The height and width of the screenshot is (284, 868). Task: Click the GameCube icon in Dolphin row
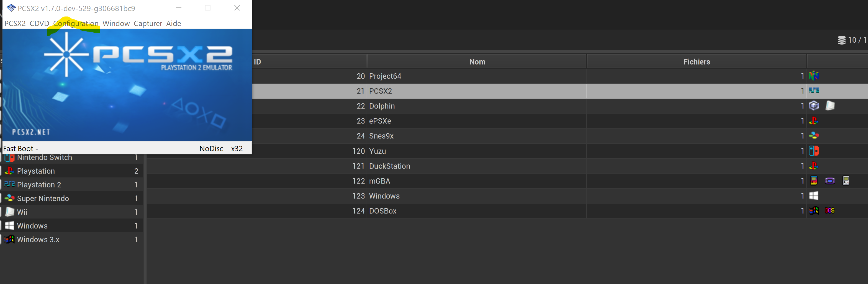813,106
